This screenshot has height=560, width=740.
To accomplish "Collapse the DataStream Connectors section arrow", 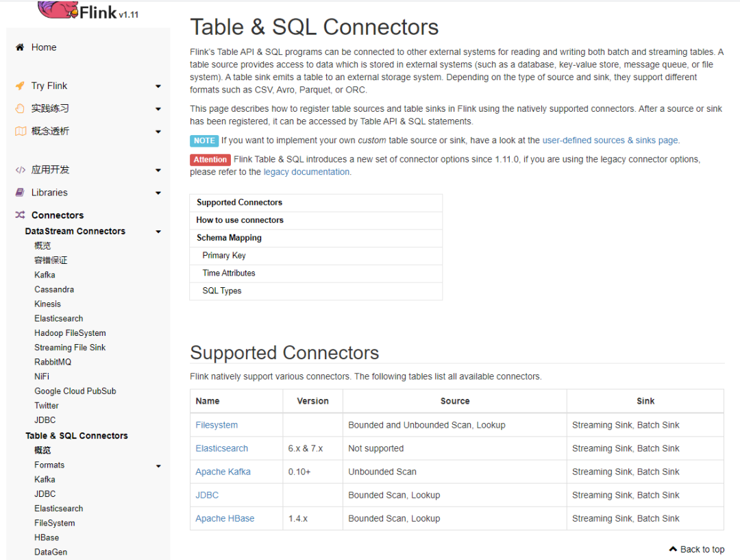I will click(x=158, y=232).
